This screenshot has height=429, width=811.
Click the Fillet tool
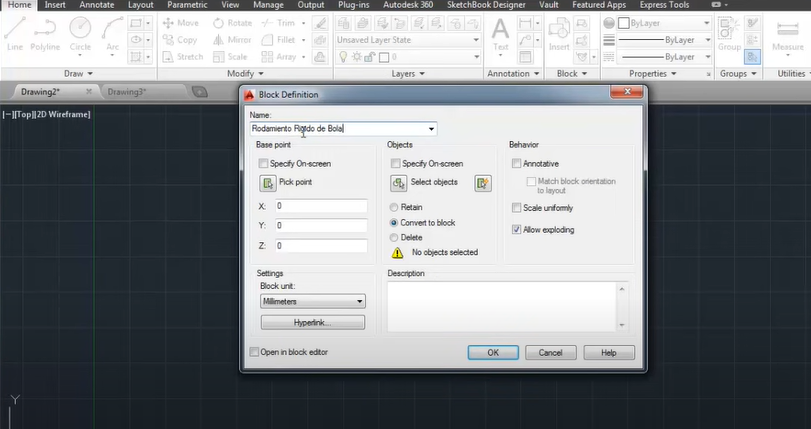click(278, 40)
